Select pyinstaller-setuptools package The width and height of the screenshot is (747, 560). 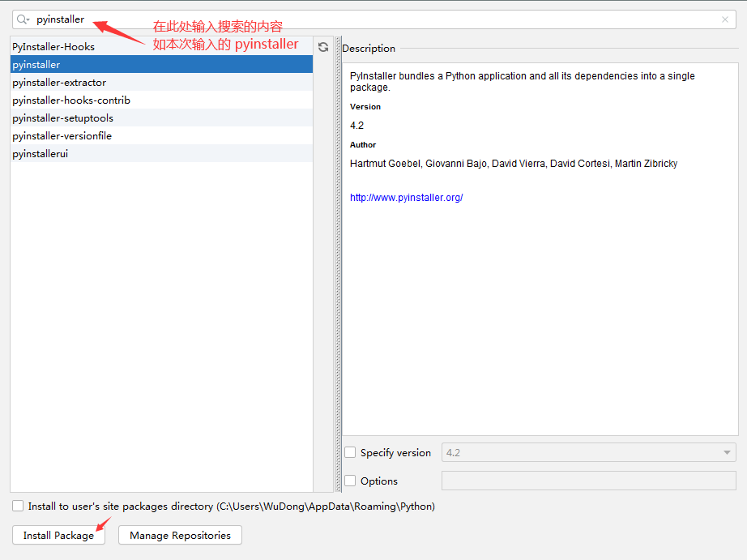tap(161, 118)
